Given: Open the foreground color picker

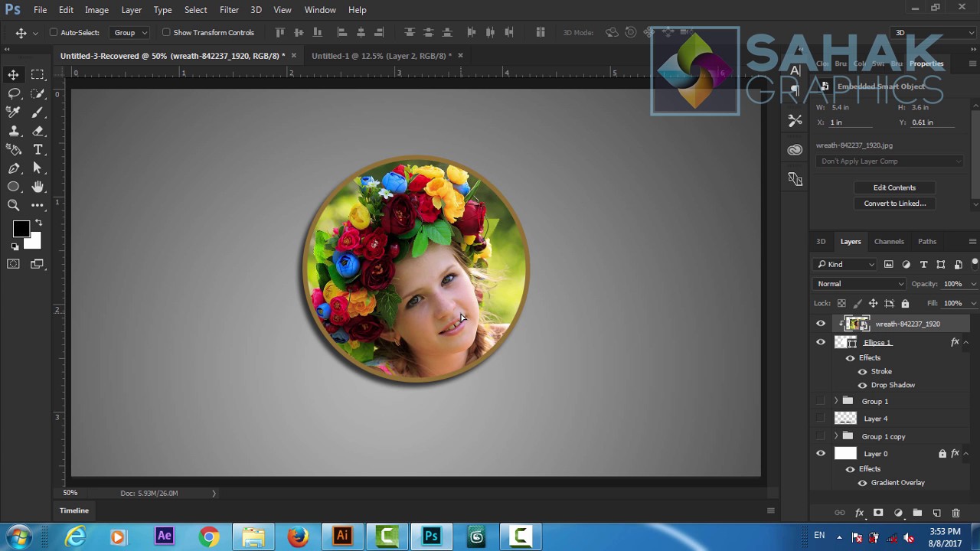Looking at the screenshot, I should coord(20,229).
